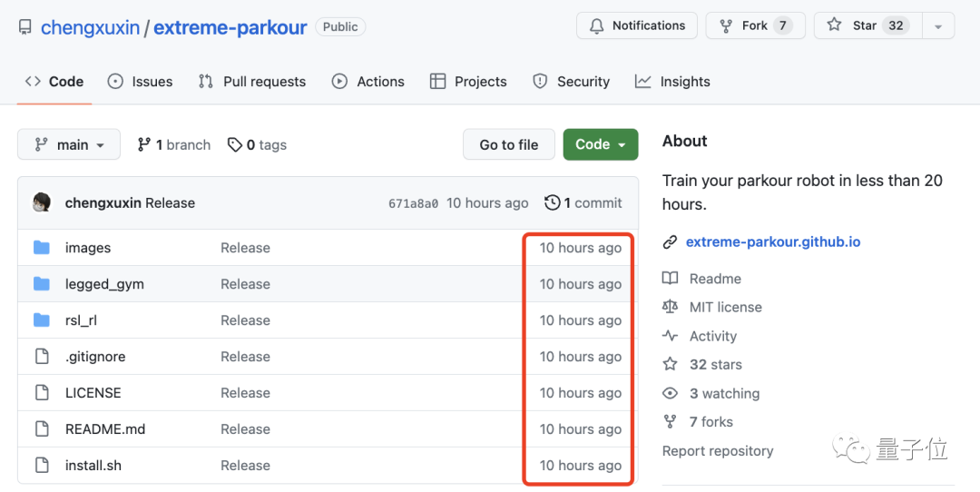Expand the green Code dropdown
Viewport: 980px width, 492px height.
(x=600, y=144)
